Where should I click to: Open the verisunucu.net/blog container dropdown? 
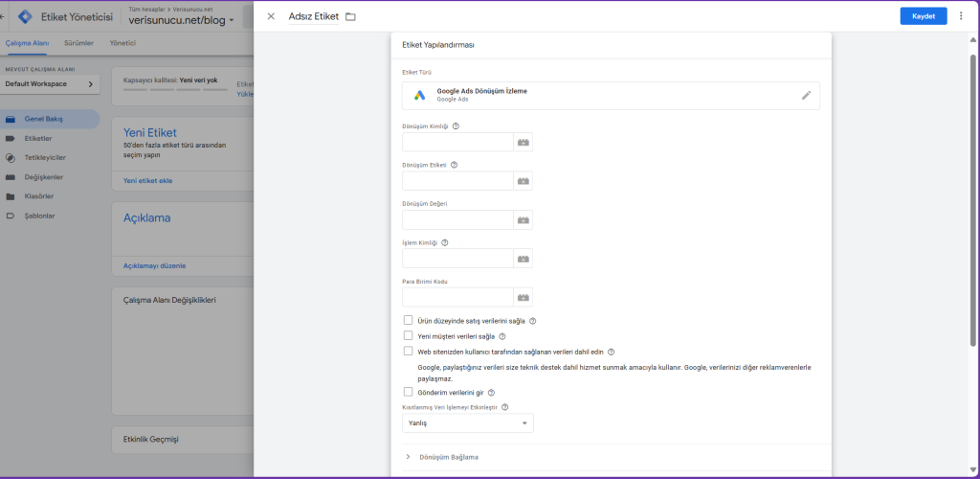tap(181, 21)
